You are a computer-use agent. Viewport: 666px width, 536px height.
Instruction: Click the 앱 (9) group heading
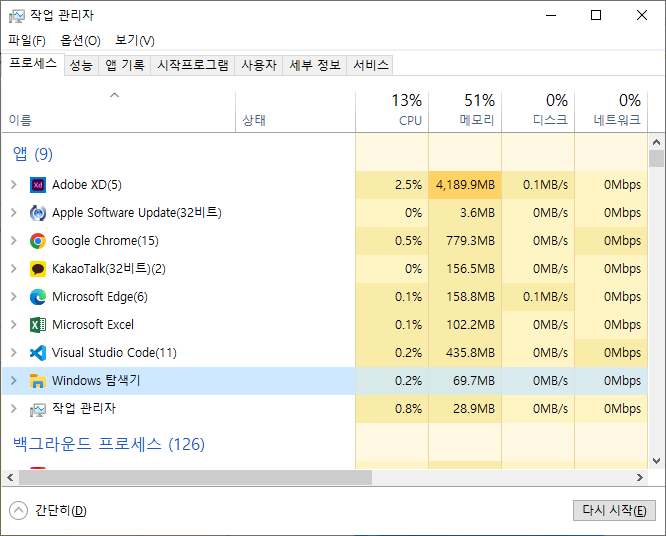(x=33, y=154)
